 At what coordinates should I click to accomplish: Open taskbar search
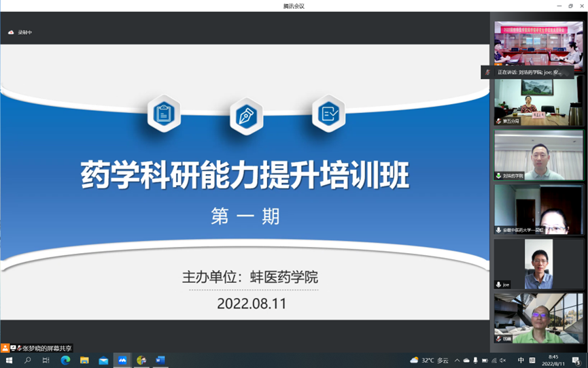point(28,360)
